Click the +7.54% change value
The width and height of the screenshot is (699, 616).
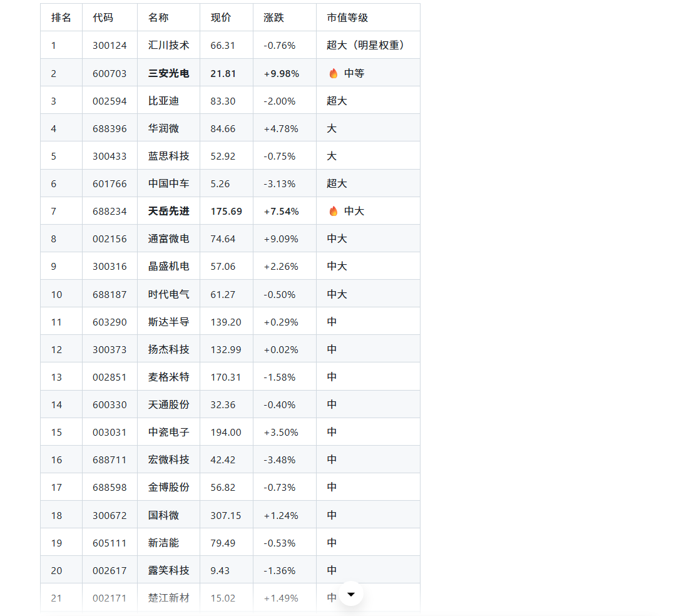[282, 212]
